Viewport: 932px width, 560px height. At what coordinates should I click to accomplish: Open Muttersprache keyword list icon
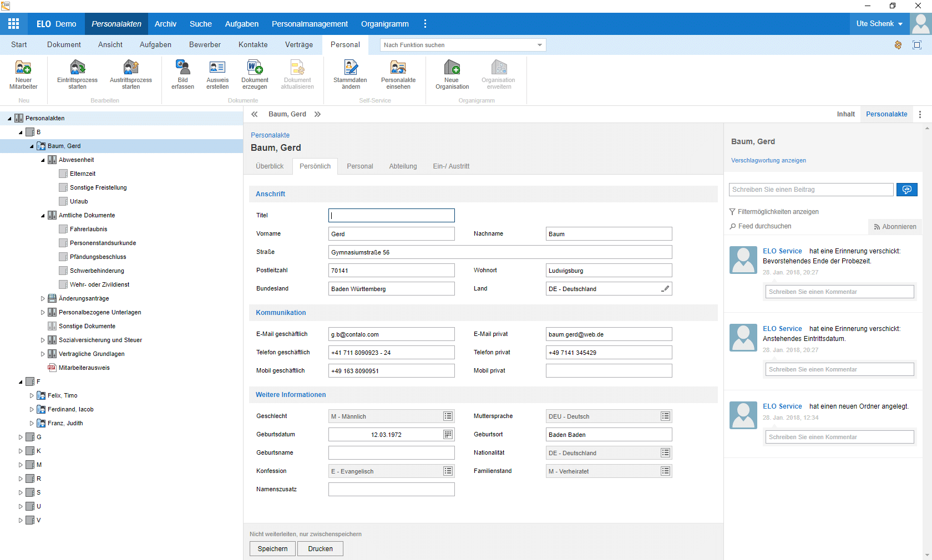click(666, 416)
